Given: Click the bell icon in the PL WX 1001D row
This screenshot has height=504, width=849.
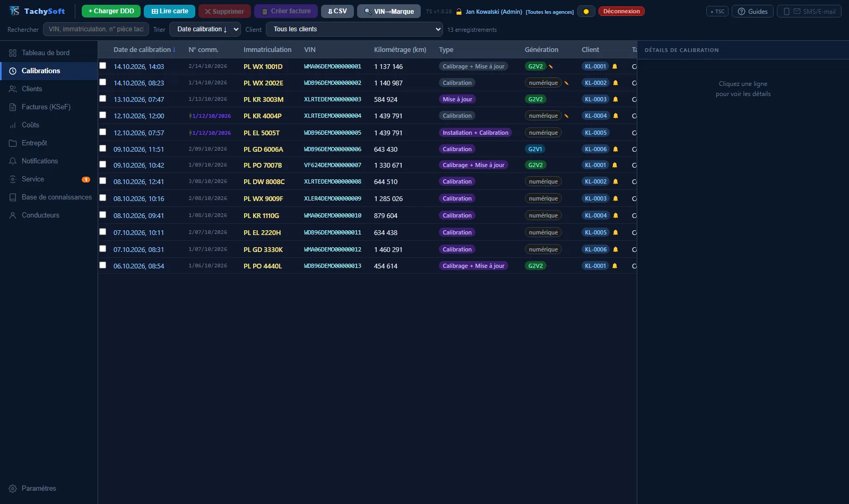Looking at the screenshot, I should click(615, 66).
